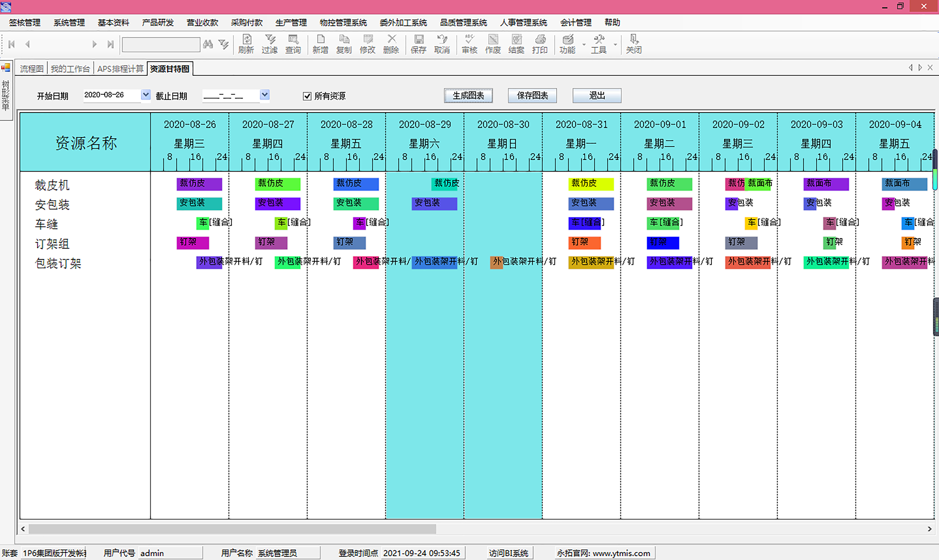Click the binoculars search icon
The width and height of the screenshot is (939, 560).
click(x=208, y=44)
